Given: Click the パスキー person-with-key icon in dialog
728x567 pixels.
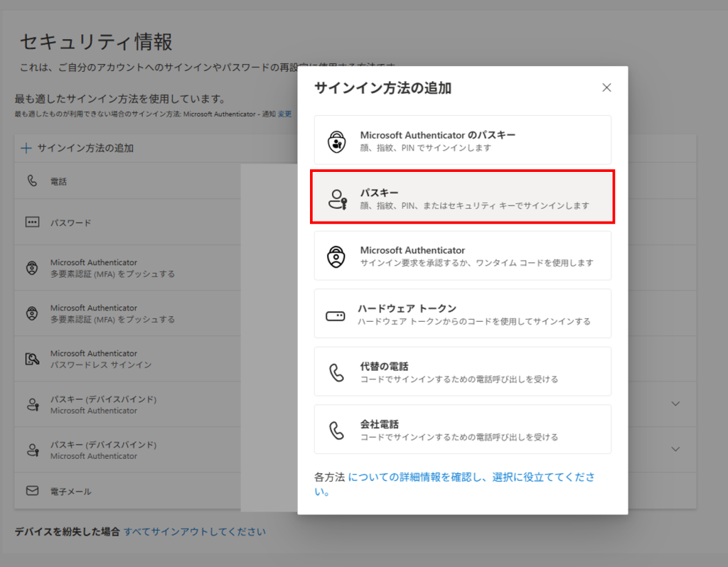Looking at the screenshot, I should 338,199.
